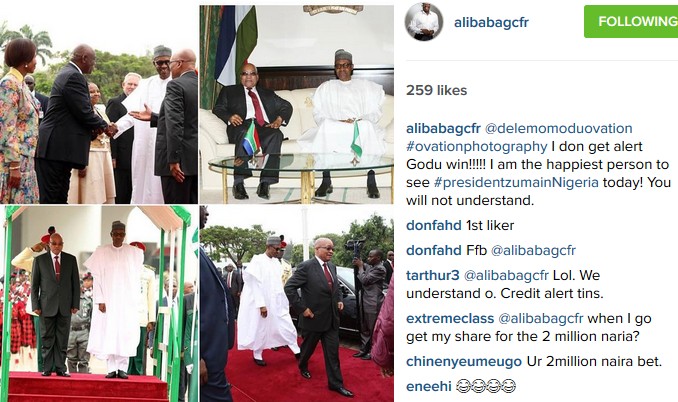
Task: Click the handshake photo on the top left
Action: (99, 104)
